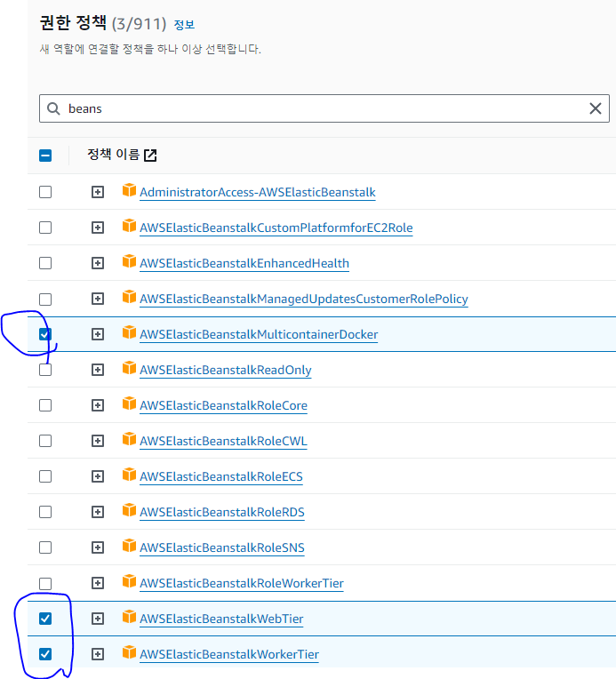The image size is (616, 679).
Task: Expand the AWSElasticBeanstalkWebTier row
Action: tap(98, 619)
